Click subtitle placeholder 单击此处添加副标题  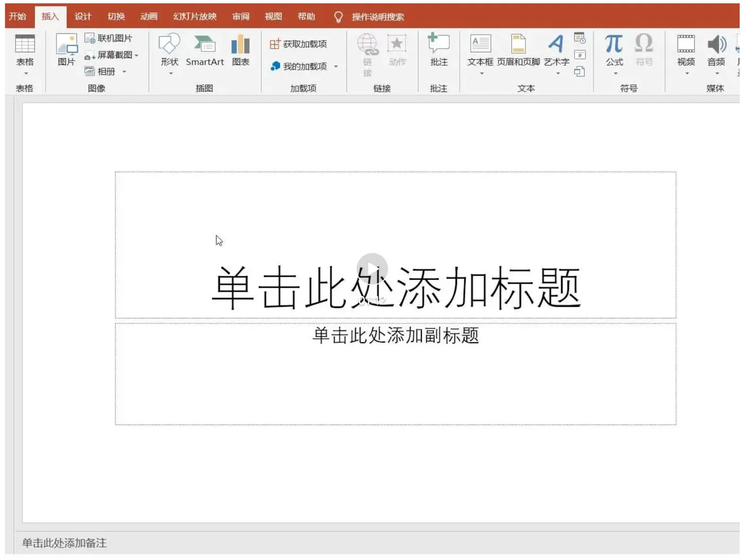[395, 374]
